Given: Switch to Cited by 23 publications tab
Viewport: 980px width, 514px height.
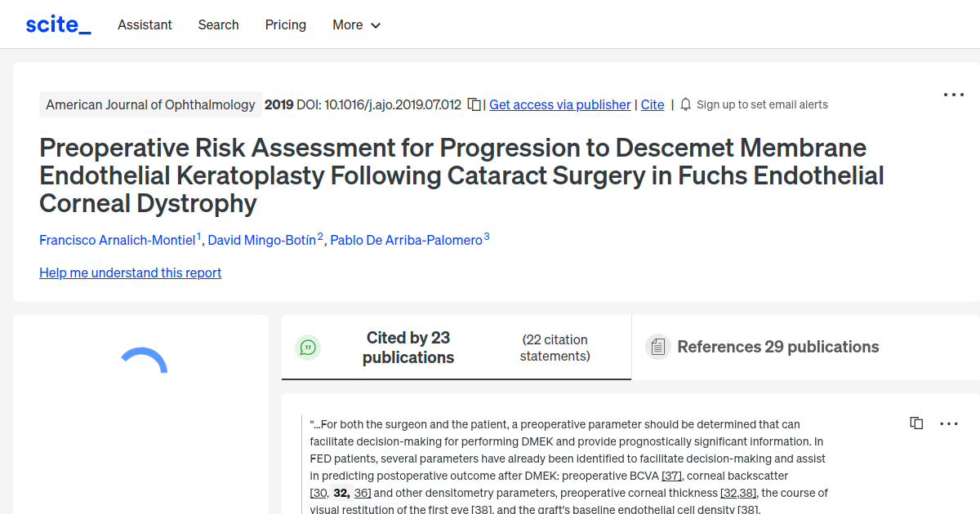Looking at the screenshot, I should 408,348.
